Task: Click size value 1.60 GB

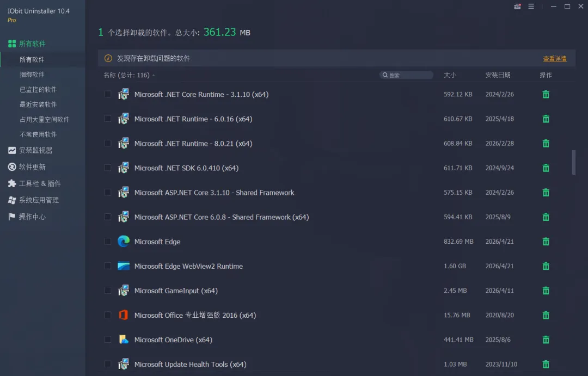Action: point(455,266)
